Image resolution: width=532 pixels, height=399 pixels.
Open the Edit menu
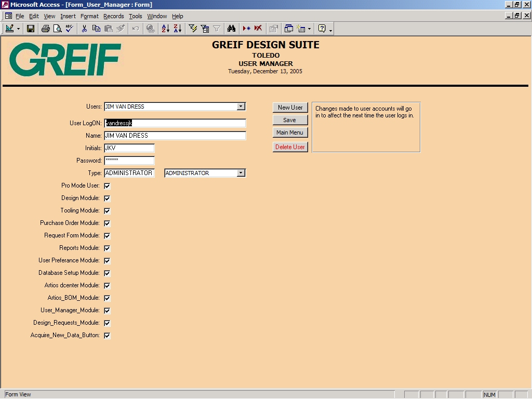(34, 16)
